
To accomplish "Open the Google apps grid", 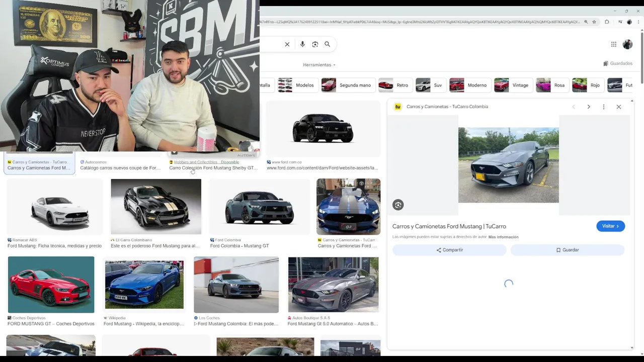I will (x=614, y=44).
